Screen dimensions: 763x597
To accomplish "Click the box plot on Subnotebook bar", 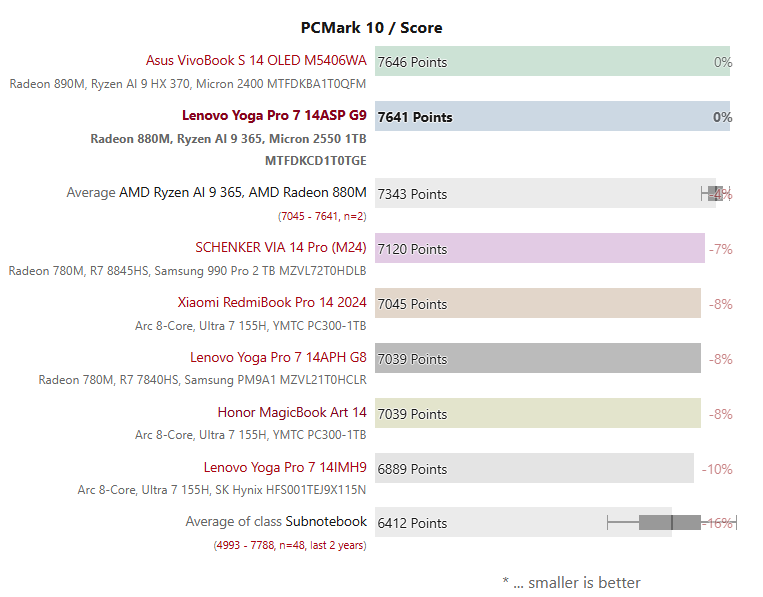I will (672, 523).
